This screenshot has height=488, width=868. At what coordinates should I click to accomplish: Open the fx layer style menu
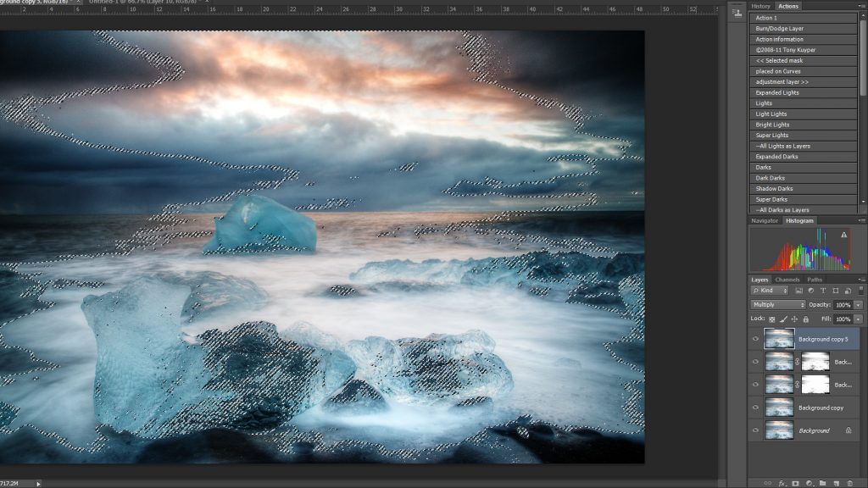tap(782, 483)
